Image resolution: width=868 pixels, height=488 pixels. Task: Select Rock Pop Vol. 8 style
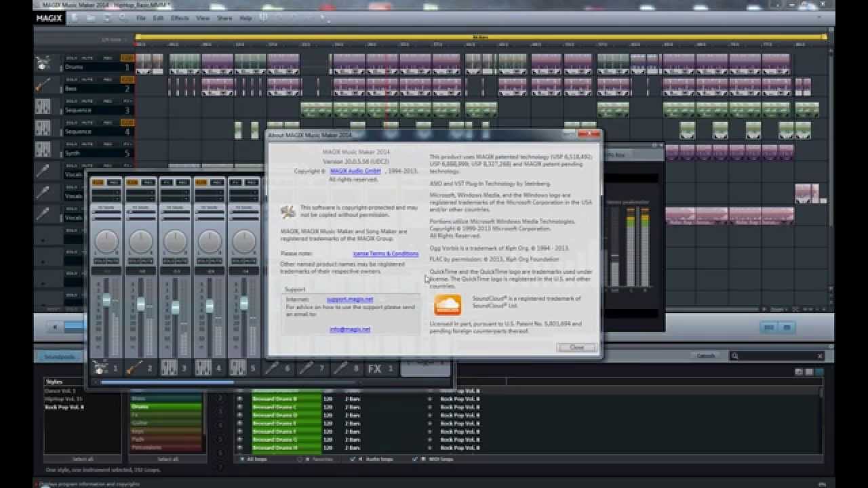coord(64,407)
